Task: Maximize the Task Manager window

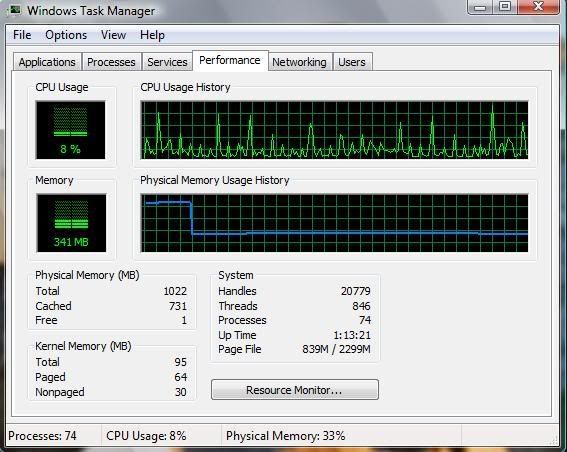Action: pos(505,6)
